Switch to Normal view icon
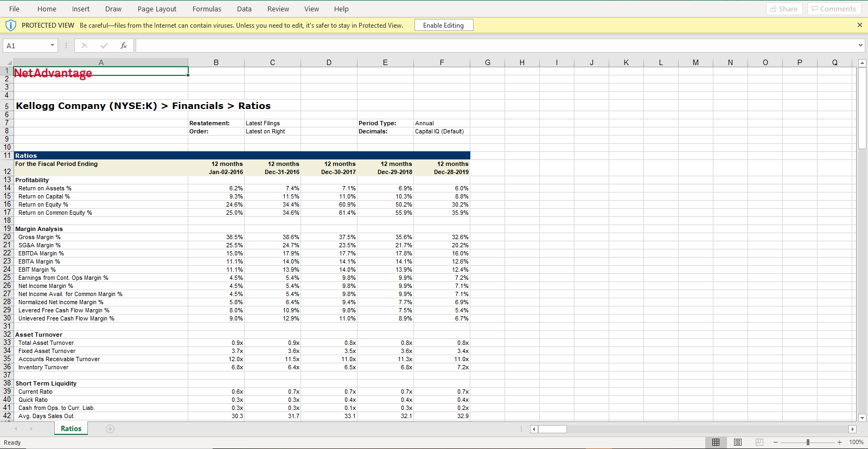 pos(716,442)
